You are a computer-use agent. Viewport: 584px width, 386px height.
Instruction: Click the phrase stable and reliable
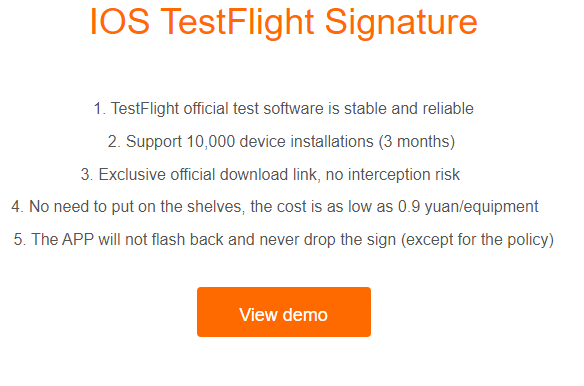tap(409, 108)
